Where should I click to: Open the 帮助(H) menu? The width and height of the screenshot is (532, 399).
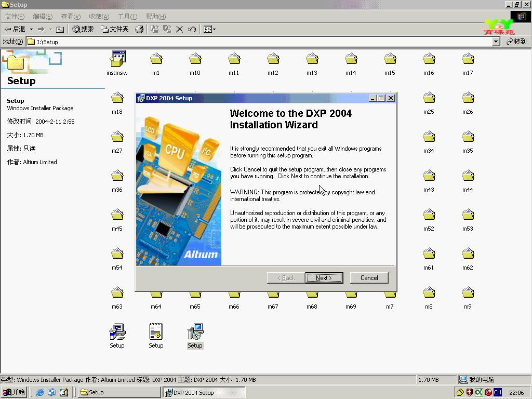[x=156, y=16]
